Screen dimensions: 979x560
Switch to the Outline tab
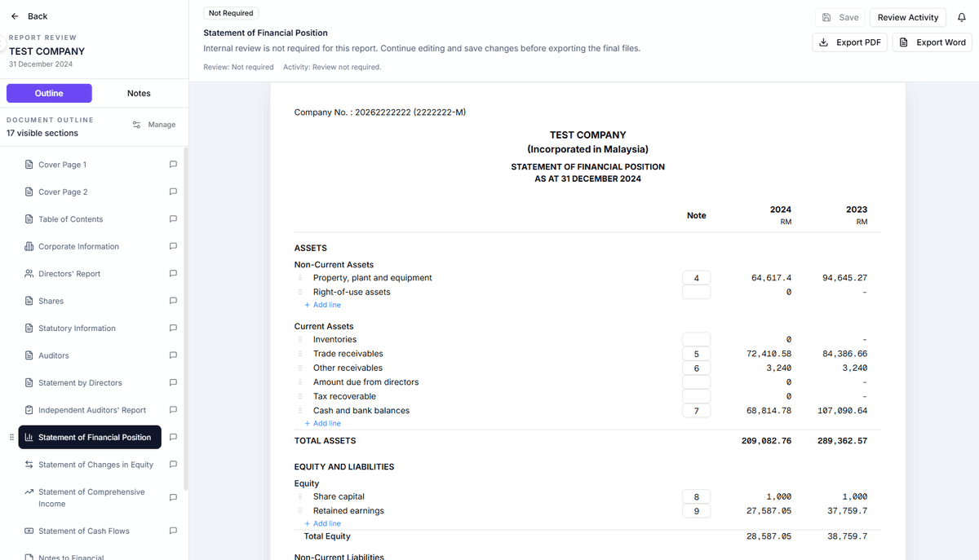(49, 93)
